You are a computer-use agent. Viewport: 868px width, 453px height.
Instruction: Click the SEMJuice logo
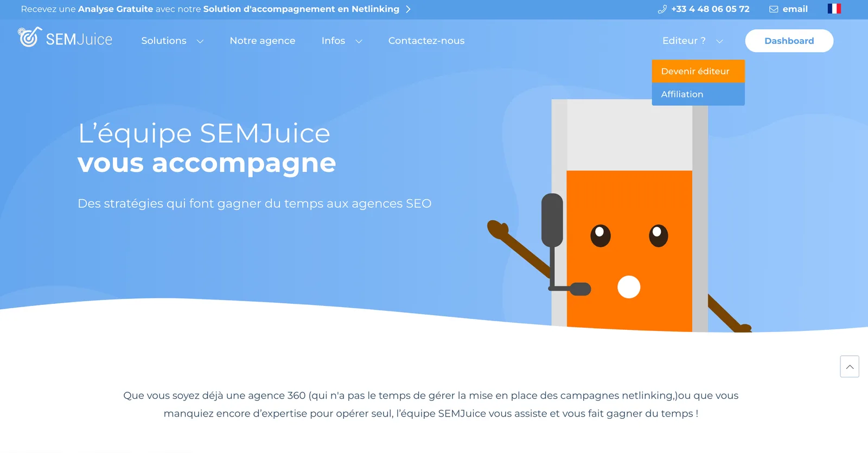65,38
